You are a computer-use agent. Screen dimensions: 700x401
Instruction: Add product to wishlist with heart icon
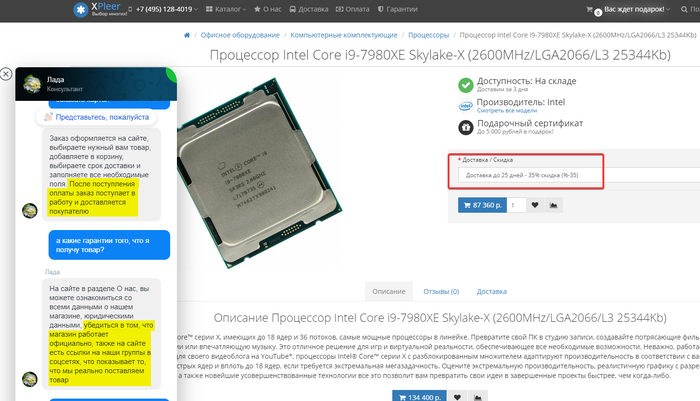coord(535,205)
